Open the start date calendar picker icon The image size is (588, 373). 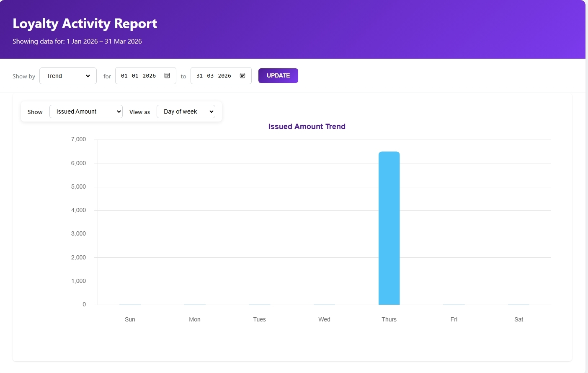pyautogui.click(x=167, y=75)
